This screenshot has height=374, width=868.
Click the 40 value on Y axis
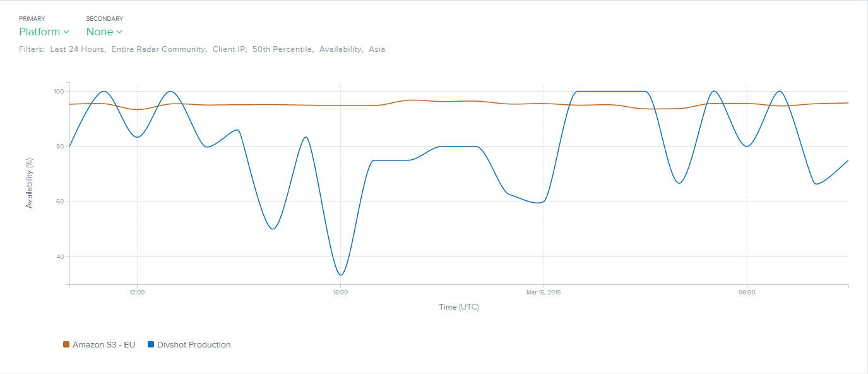coord(61,257)
